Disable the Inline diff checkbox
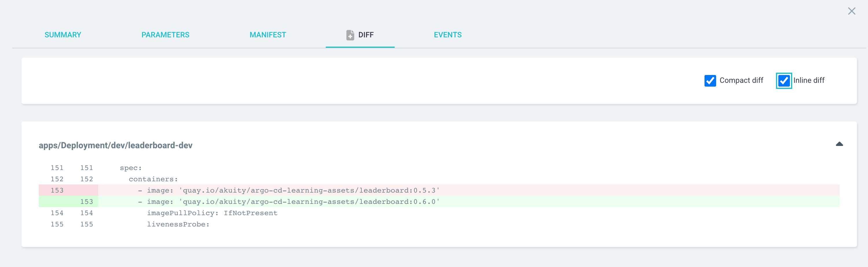Viewport: 868px width, 267px height. tap(784, 81)
